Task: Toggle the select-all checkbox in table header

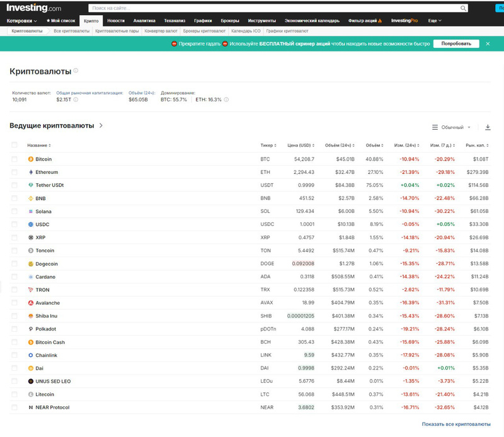Action: point(14,145)
